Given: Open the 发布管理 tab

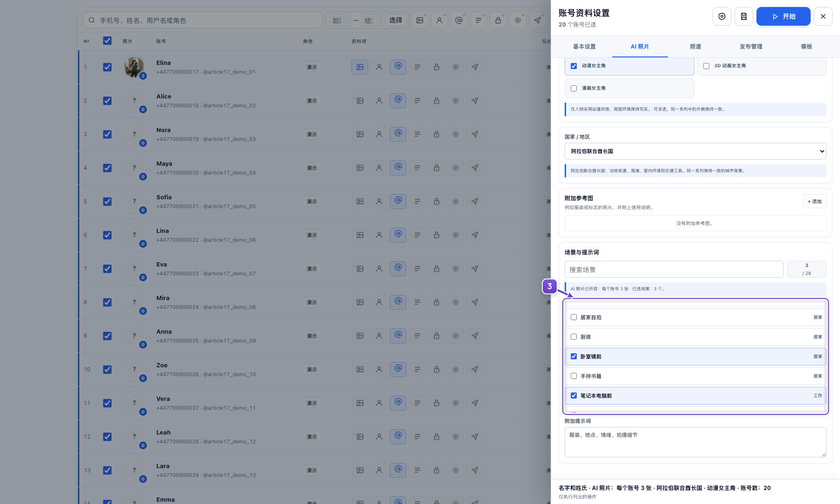Looking at the screenshot, I should click(x=751, y=47).
